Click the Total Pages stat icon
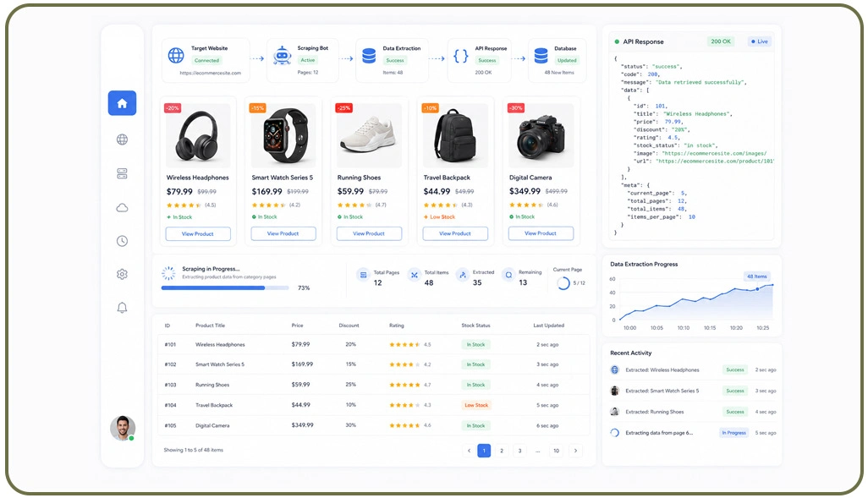 pyautogui.click(x=363, y=275)
